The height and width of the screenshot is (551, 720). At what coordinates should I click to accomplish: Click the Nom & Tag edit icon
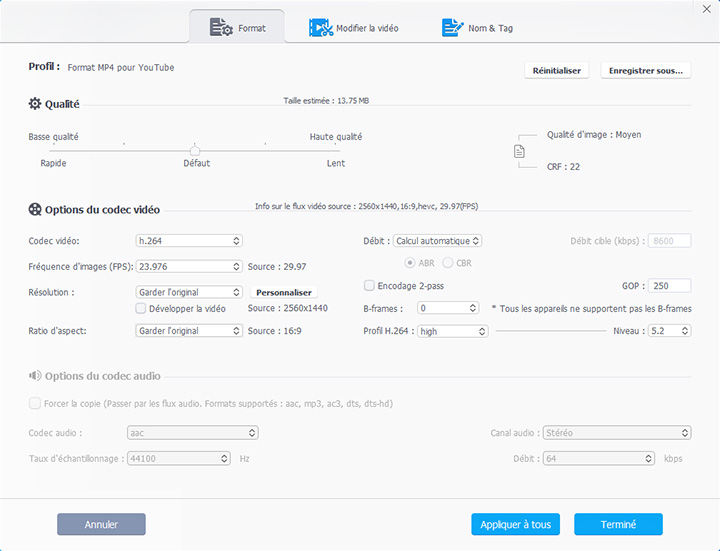click(x=452, y=28)
